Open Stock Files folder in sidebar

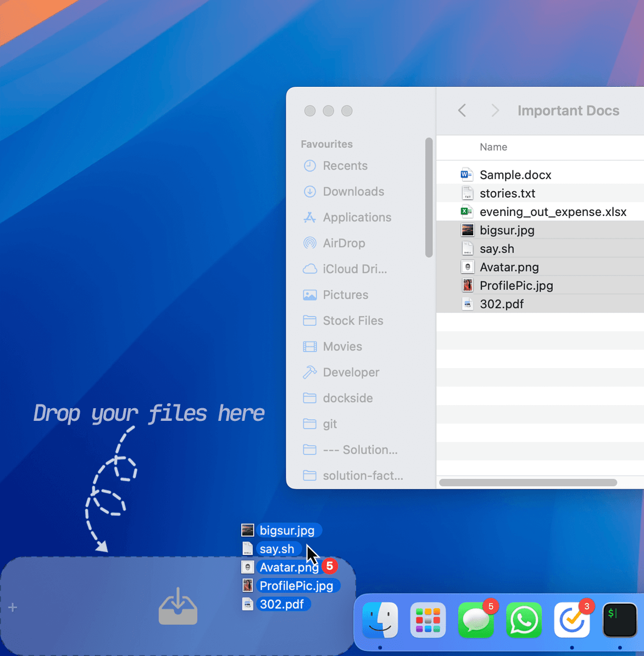pos(343,321)
